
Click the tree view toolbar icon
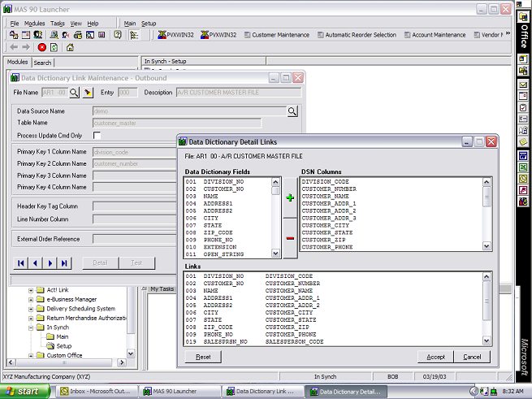134,35
